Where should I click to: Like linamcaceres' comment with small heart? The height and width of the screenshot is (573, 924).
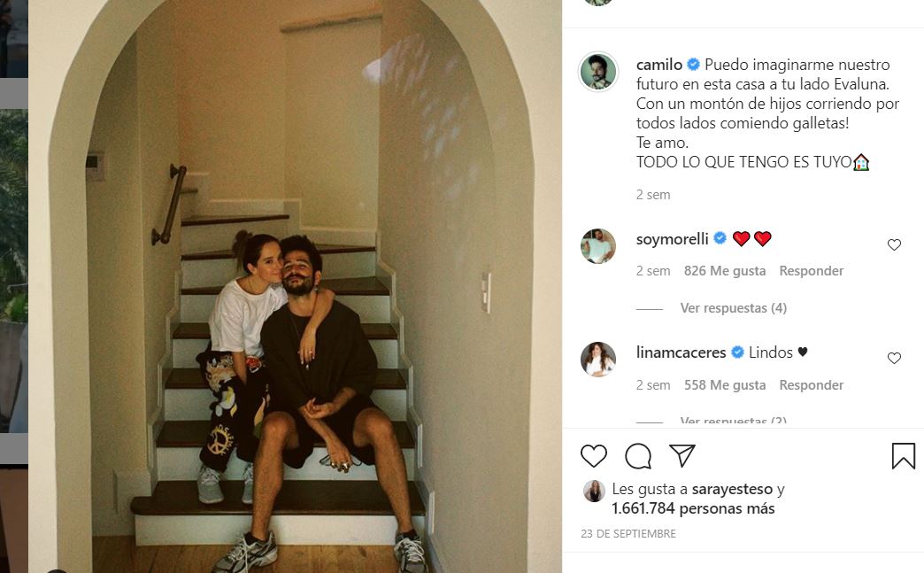[x=894, y=358]
